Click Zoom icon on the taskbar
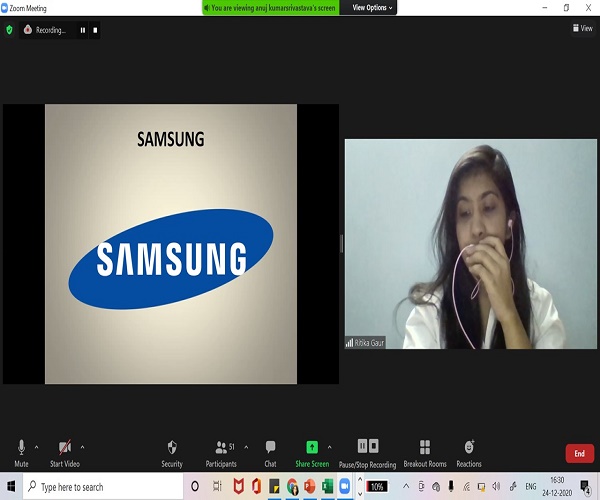This screenshot has height=500, width=600. (345, 486)
